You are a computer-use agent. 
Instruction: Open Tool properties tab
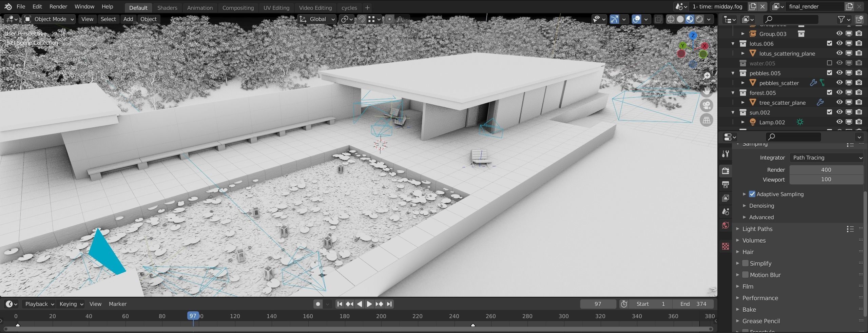[726, 154]
